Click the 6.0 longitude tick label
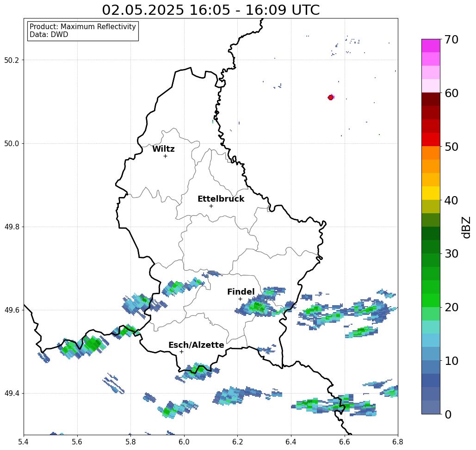The height and width of the screenshot is (450, 476). pos(184,442)
